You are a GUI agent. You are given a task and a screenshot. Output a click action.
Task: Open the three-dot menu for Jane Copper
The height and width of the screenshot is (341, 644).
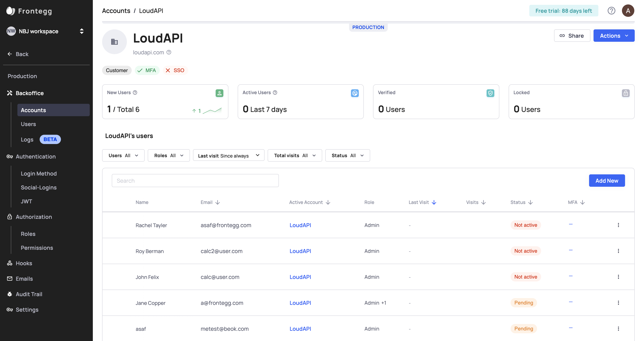(618, 303)
